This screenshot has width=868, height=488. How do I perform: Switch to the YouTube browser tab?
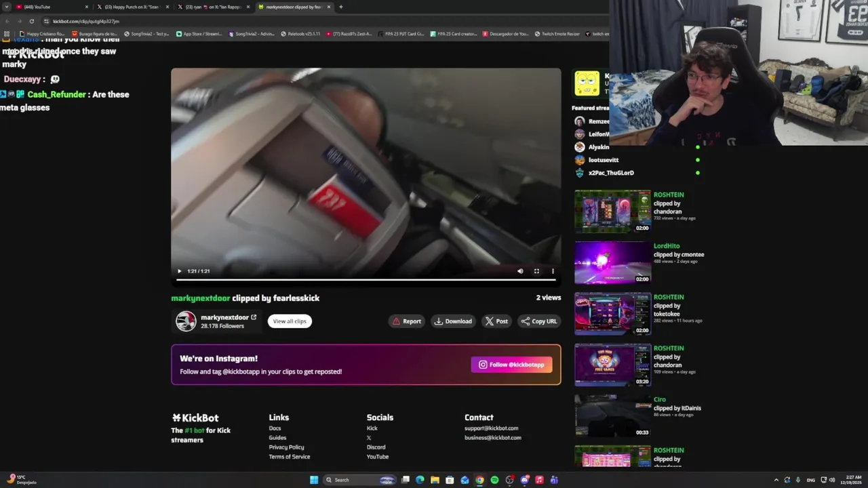[51, 7]
